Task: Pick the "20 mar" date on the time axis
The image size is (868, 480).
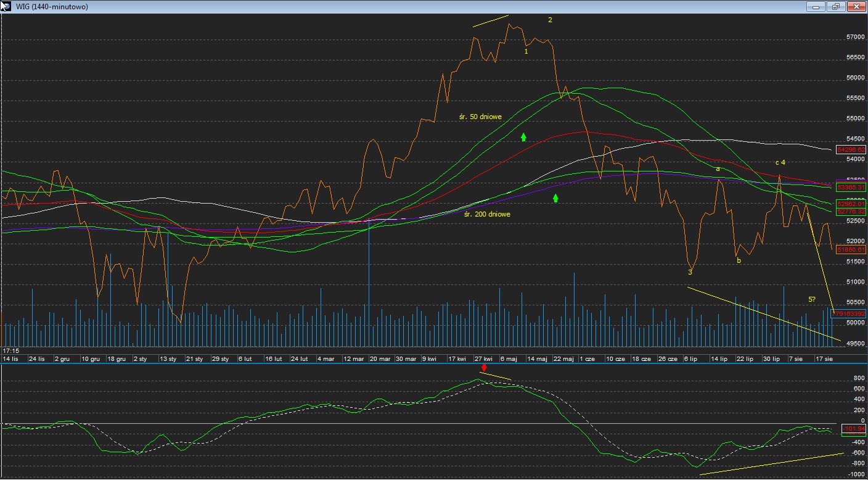Action: [x=380, y=358]
